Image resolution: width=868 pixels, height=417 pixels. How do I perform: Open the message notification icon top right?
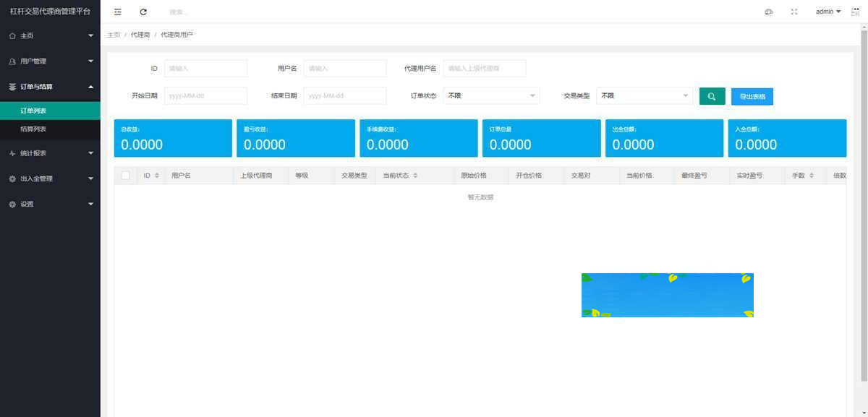856,11
